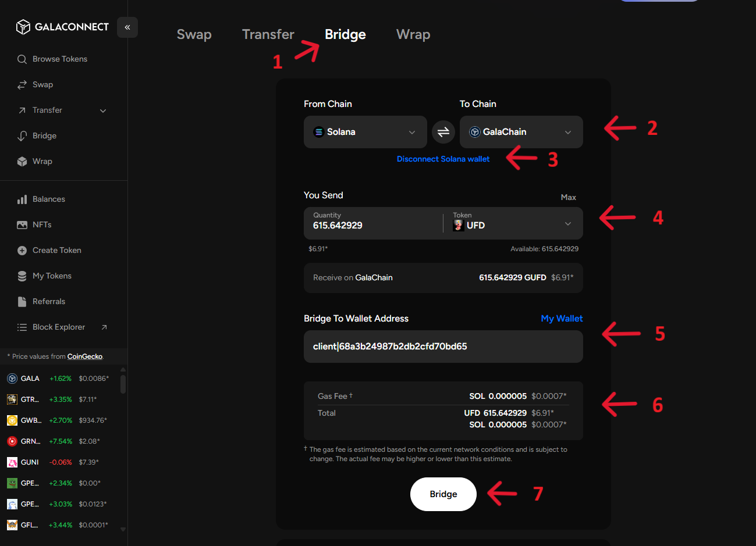The image size is (756, 546).
Task: Click the Block Explorer list icon
Action: (22, 327)
